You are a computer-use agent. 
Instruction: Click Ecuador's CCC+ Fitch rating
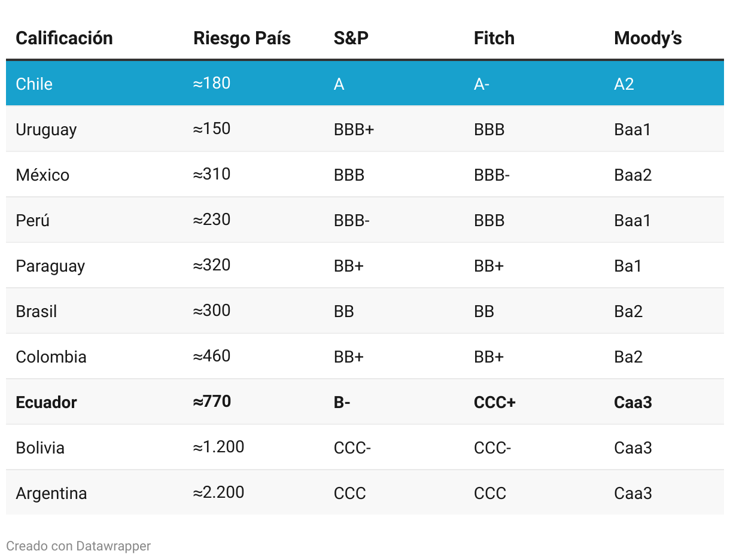[x=494, y=402]
